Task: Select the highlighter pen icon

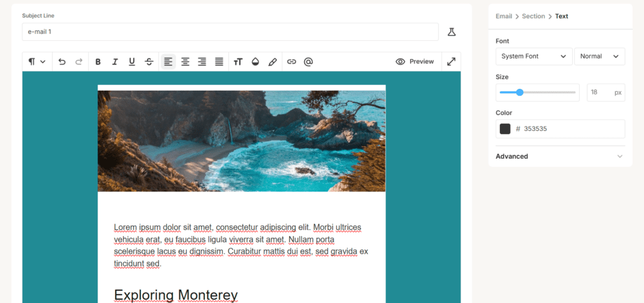Action: 272,62
